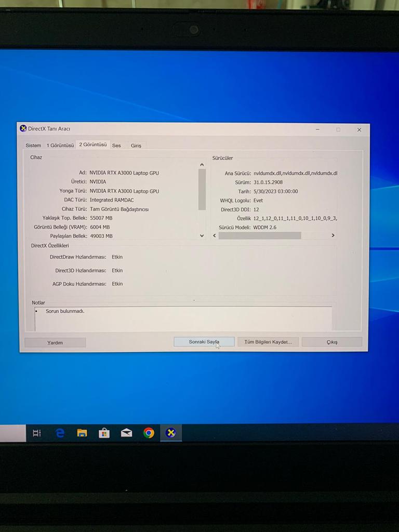The image size is (399, 532).
Task: Open File Explorer from the taskbar
Action: click(x=82, y=433)
